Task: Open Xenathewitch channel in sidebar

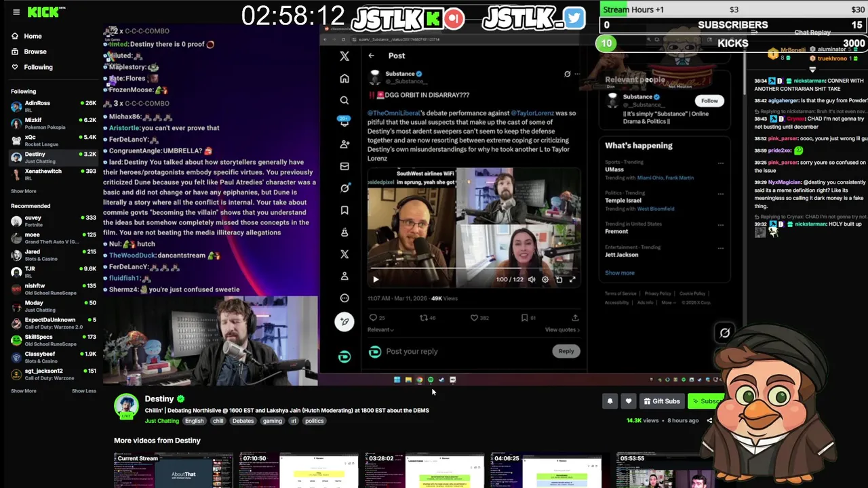Action: click(x=53, y=174)
